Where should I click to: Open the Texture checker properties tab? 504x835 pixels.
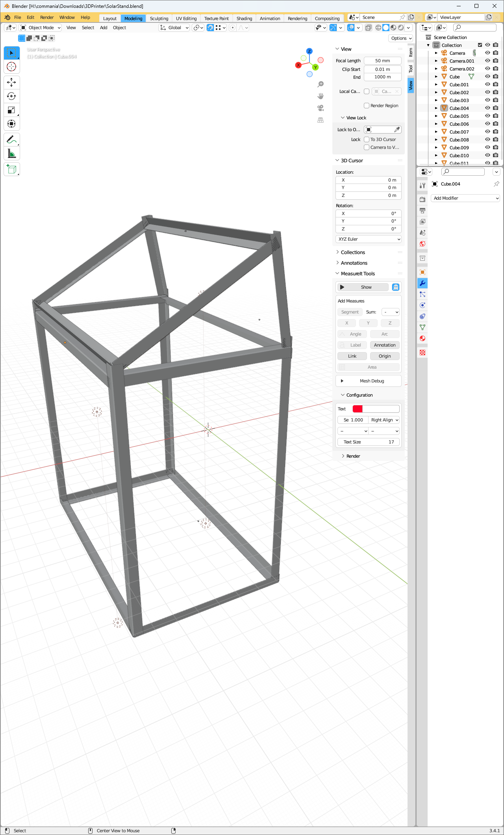tap(422, 353)
